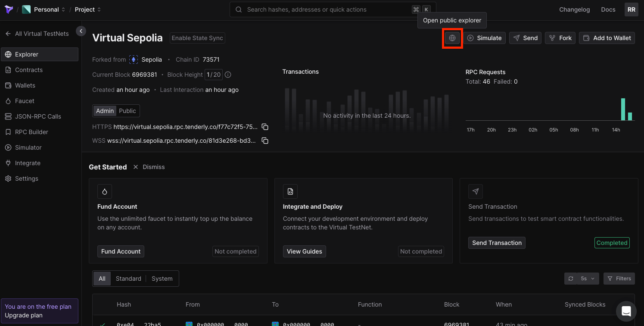The image size is (644, 326).
Task: Open the Docs link
Action: (x=608, y=9)
